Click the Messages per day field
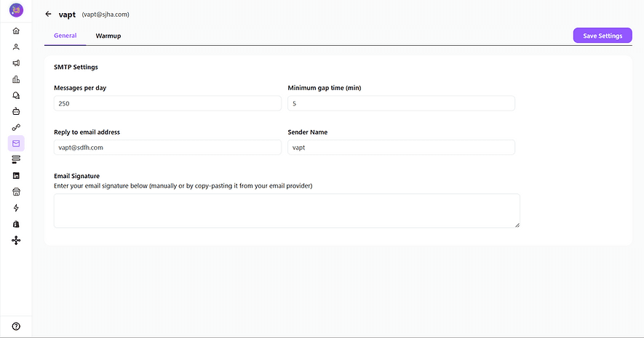The image size is (644, 338). tap(167, 103)
